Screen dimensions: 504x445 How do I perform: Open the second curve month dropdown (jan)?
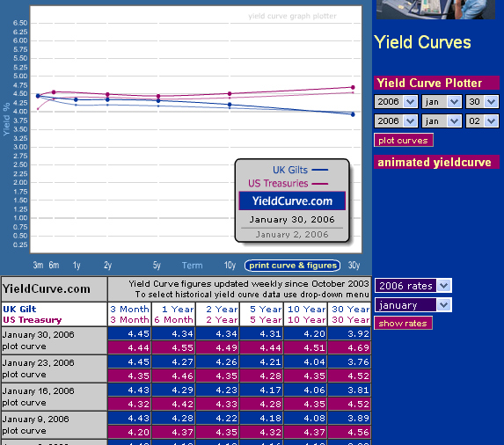coord(442,121)
